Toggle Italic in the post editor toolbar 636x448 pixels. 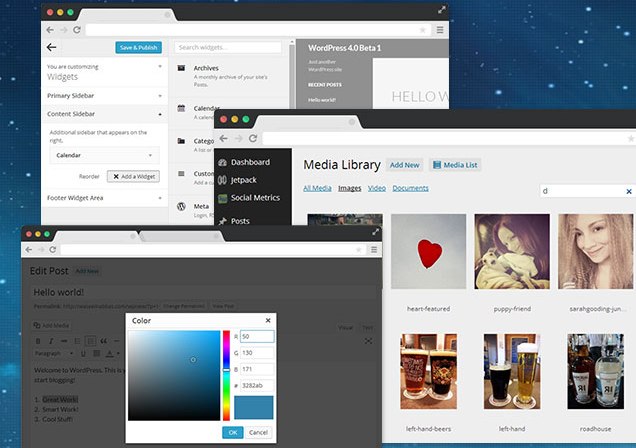51,341
